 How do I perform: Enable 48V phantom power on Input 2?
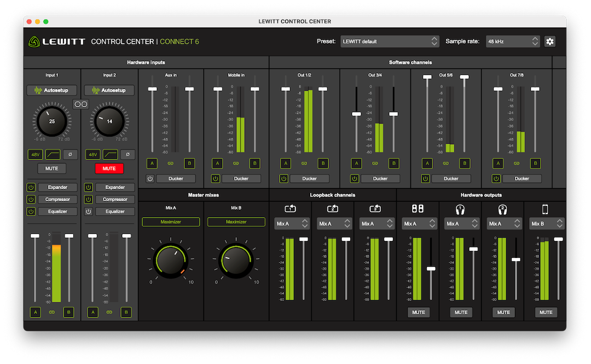[x=92, y=155]
